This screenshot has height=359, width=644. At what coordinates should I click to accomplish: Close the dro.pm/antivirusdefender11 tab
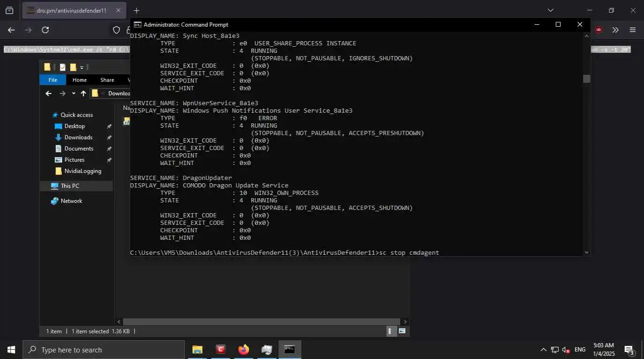click(118, 10)
